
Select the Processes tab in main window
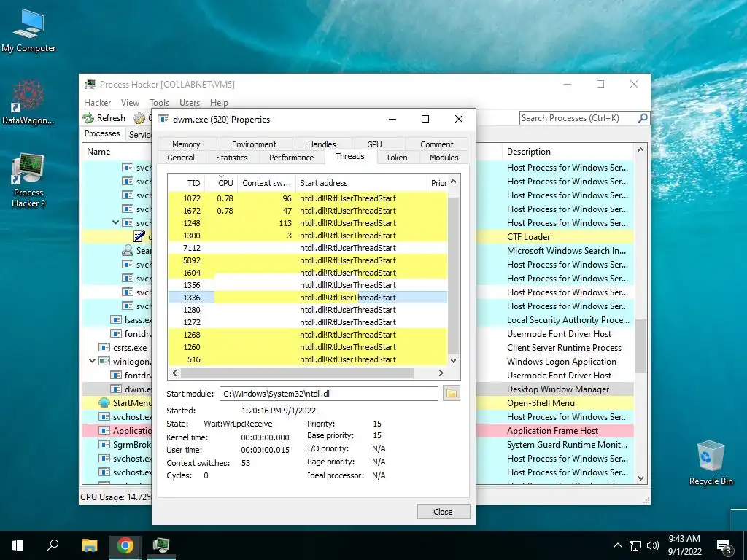[x=102, y=133]
